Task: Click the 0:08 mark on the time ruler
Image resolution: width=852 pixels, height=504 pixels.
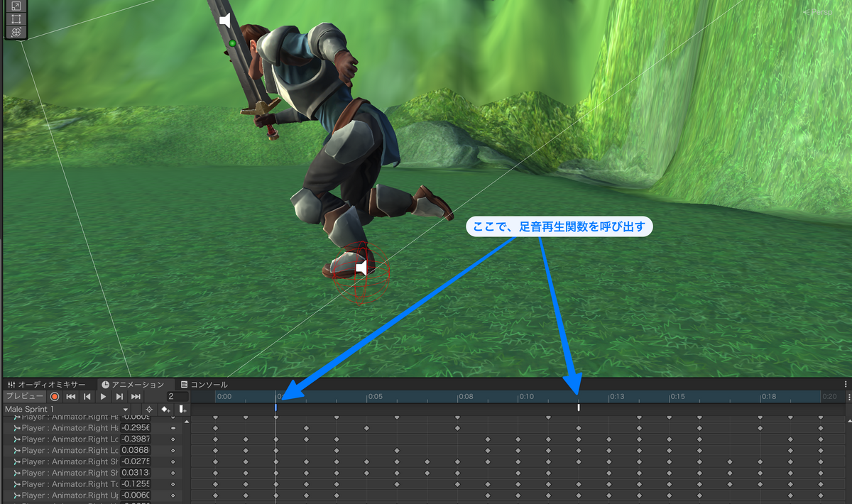Action: point(466,396)
